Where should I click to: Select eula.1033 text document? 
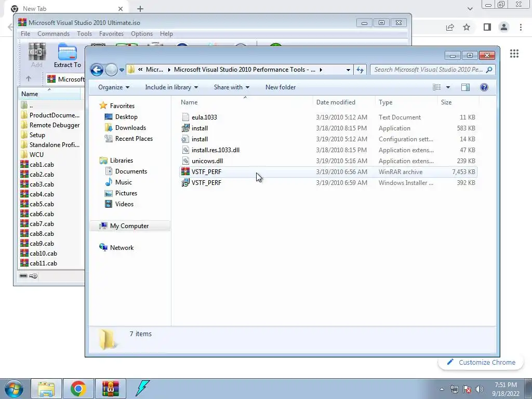point(328,117)
